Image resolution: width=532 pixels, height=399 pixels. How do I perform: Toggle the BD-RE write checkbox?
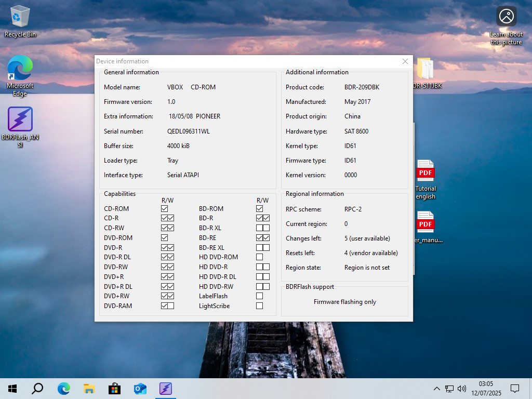[266, 237]
